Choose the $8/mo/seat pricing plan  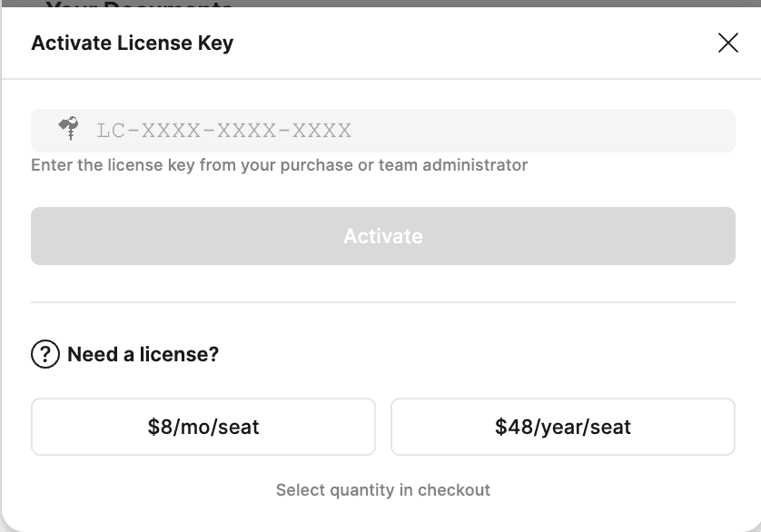tap(203, 427)
